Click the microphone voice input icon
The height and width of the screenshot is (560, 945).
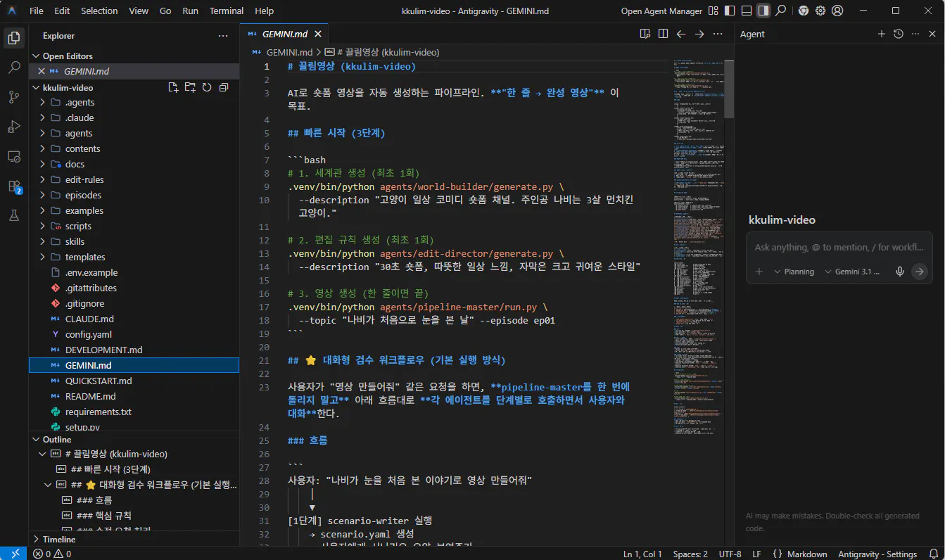899,272
